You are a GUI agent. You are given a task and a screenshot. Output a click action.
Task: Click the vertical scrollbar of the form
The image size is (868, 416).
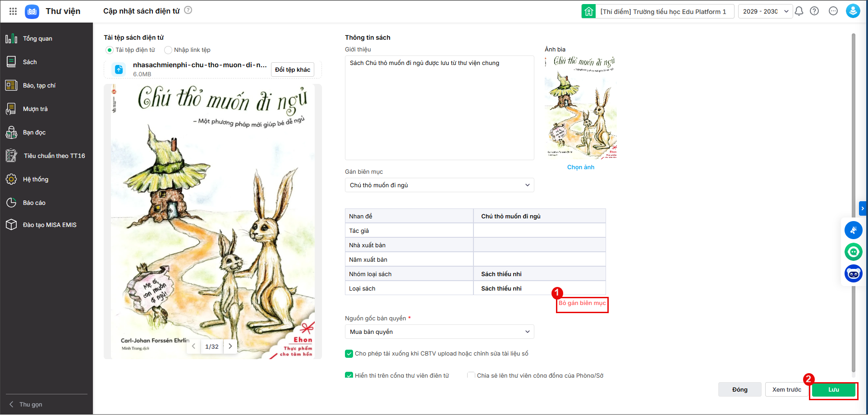click(x=853, y=203)
